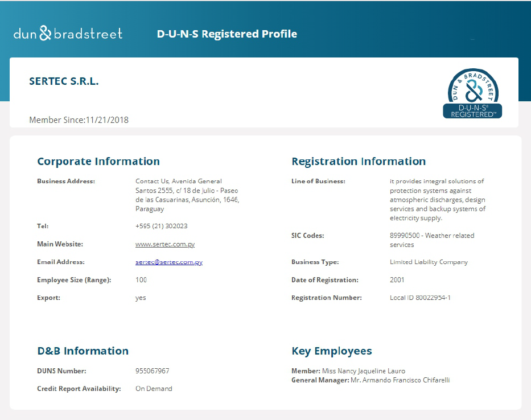Select the integral solutions business description
531x420 pixels.
point(438,200)
